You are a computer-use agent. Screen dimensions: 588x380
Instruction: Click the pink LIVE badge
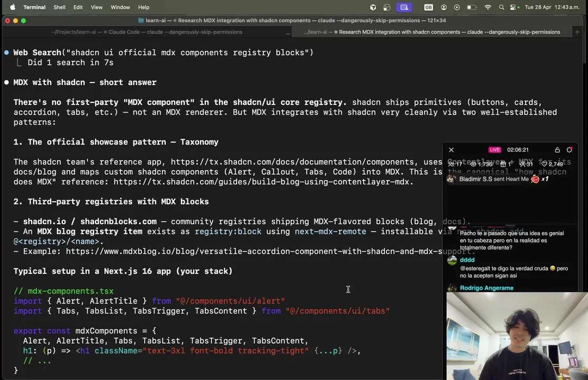(495, 150)
